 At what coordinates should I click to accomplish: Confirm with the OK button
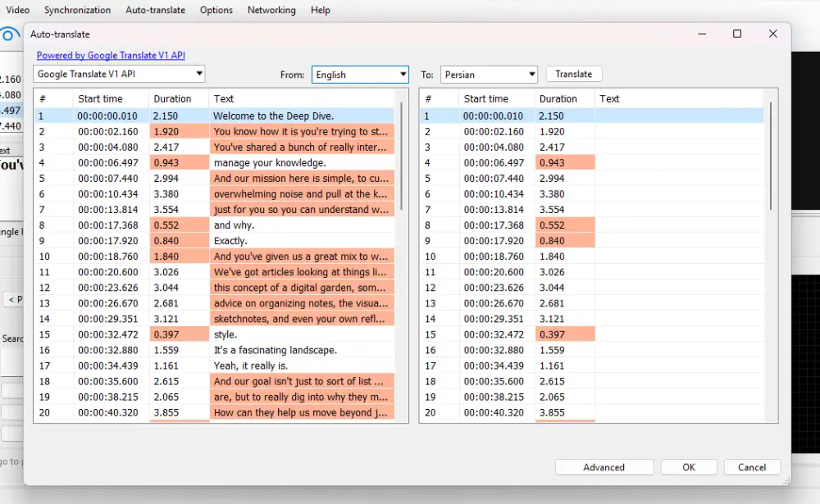689,467
